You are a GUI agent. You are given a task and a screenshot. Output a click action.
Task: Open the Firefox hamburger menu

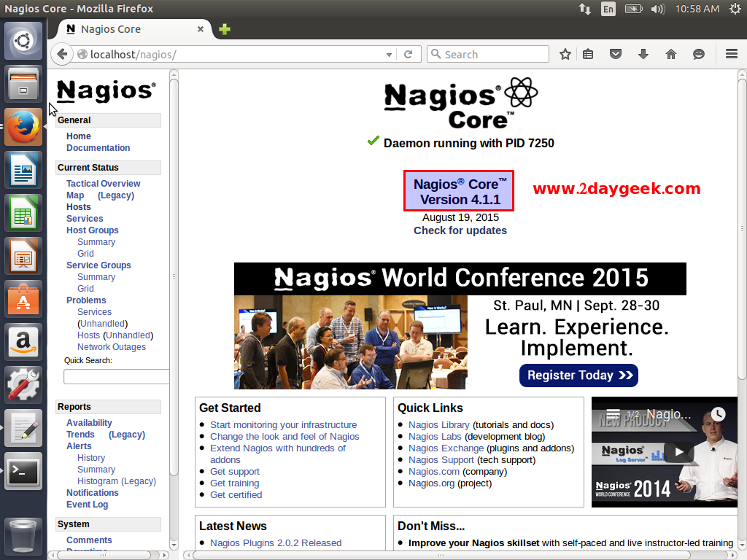[731, 54]
